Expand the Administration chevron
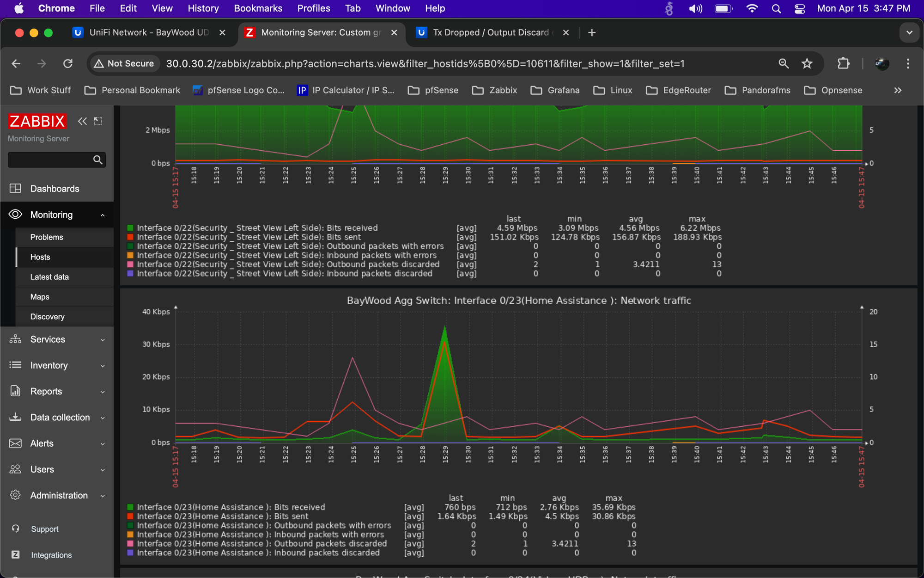The height and width of the screenshot is (578, 924). click(x=103, y=496)
